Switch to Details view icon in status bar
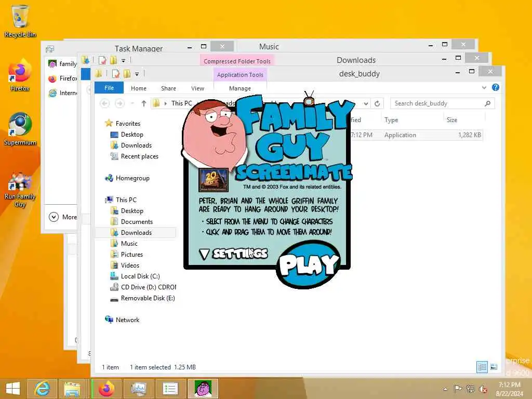The width and height of the screenshot is (532, 399). (482, 367)
